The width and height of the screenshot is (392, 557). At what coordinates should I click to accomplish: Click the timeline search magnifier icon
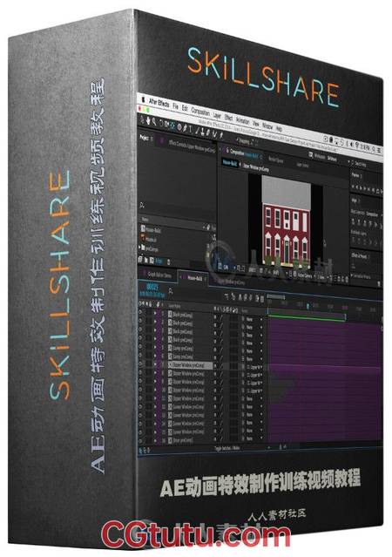tap(171, 291)
